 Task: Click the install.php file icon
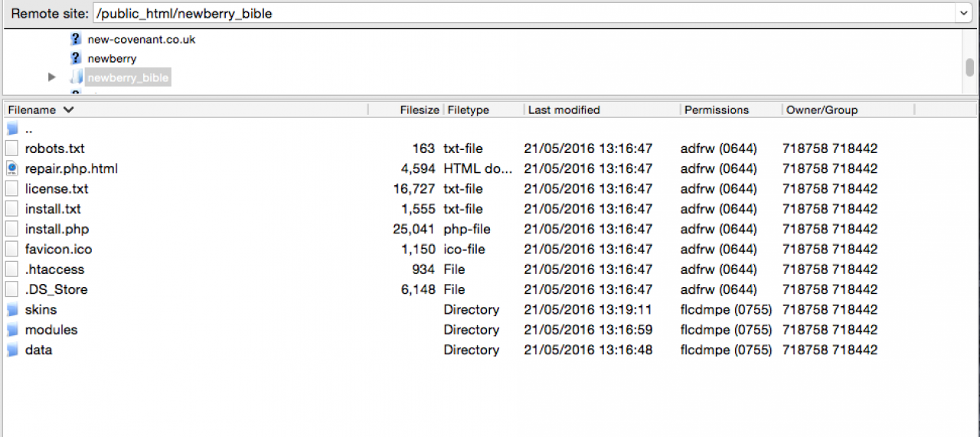[11, 229]
